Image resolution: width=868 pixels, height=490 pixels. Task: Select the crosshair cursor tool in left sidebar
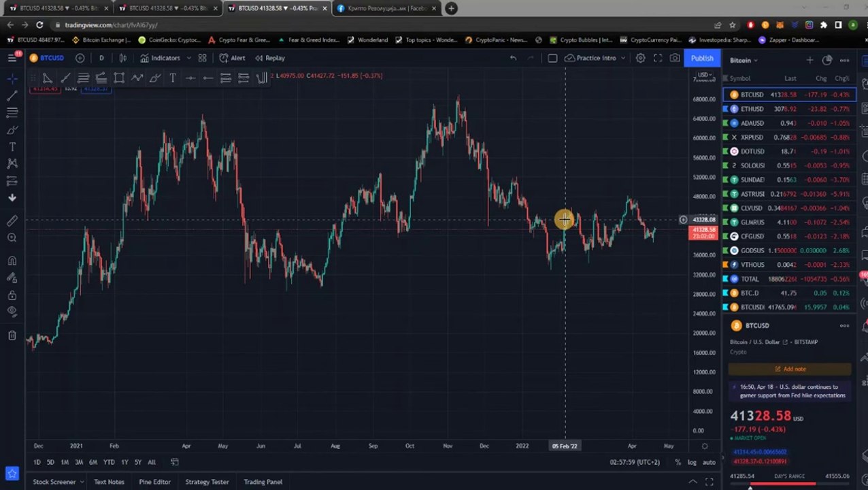[12, 79]
